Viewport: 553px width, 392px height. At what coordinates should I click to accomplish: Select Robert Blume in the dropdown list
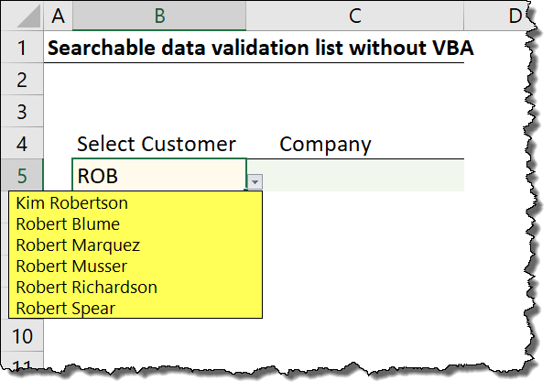pyautogui.click(x=68, y=223)
